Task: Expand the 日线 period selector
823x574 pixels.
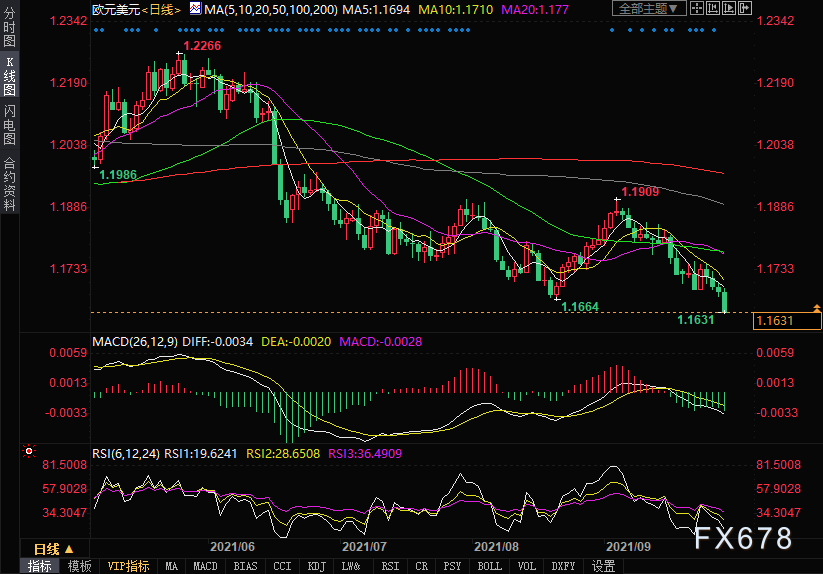Action: point(54,549)
